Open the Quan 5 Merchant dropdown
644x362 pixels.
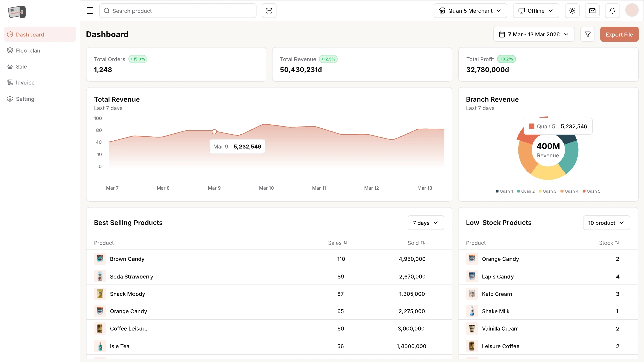[x=470, y=11]
